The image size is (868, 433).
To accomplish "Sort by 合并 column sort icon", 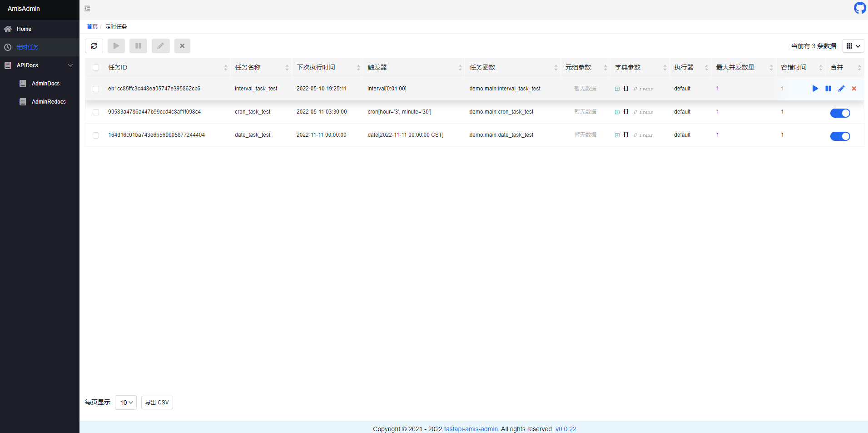I will coord(859,68).
